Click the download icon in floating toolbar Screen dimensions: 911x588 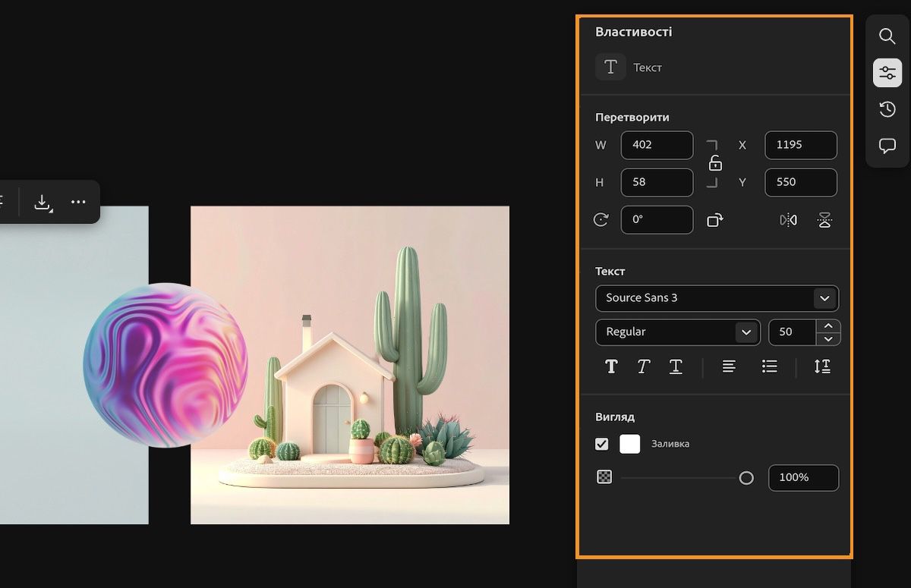[43, 202]
